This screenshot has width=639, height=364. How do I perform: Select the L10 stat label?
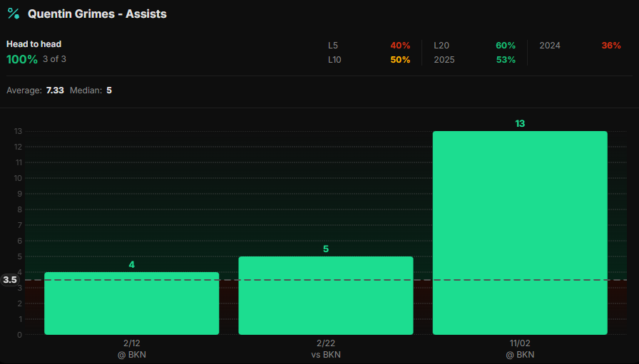tap(334, 60)
